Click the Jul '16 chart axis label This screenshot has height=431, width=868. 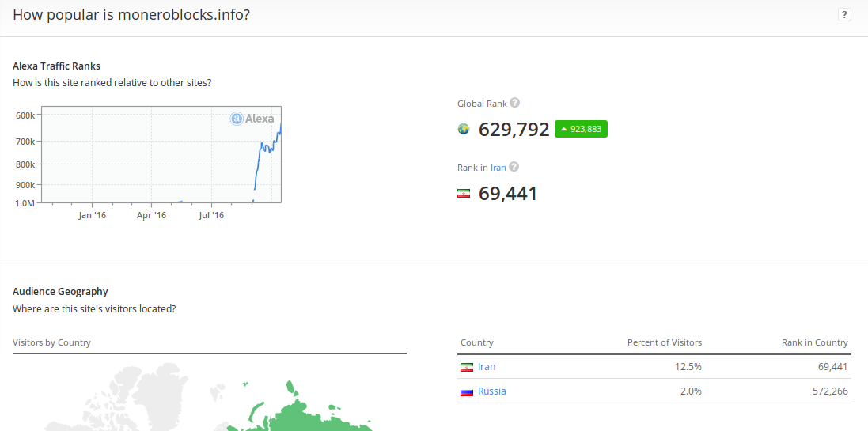211,215
